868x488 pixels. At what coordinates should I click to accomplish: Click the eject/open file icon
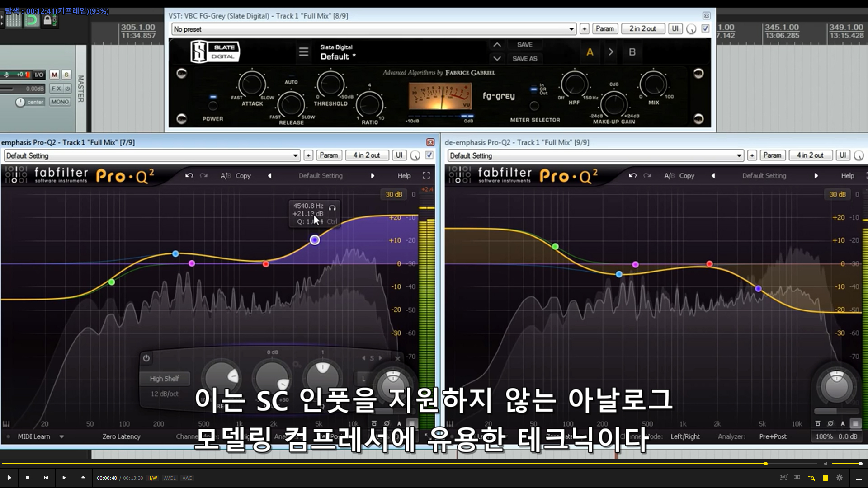coord(83,478)
